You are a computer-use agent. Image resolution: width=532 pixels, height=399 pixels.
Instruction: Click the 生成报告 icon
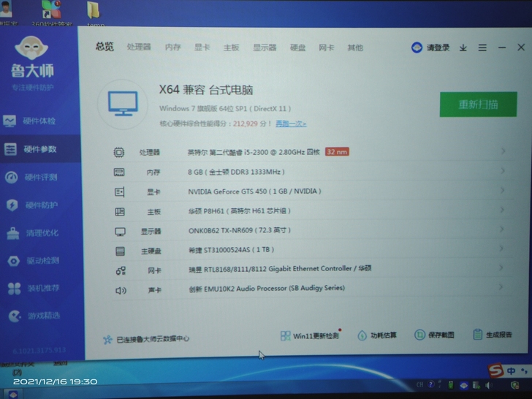pyautogui.click(x=478, y=335)
